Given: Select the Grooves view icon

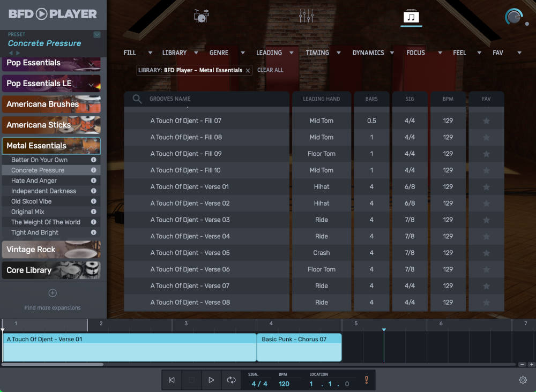Looking at the screenshot, I should tap(410, 16).
